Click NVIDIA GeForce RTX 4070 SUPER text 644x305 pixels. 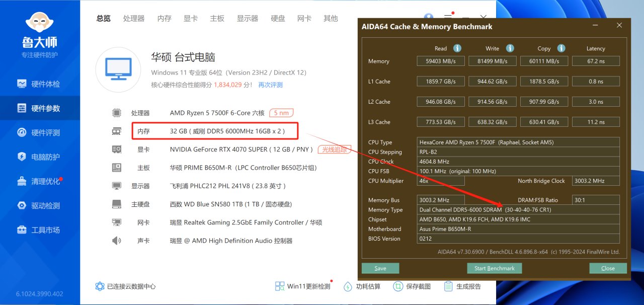(x=242, y=149)
